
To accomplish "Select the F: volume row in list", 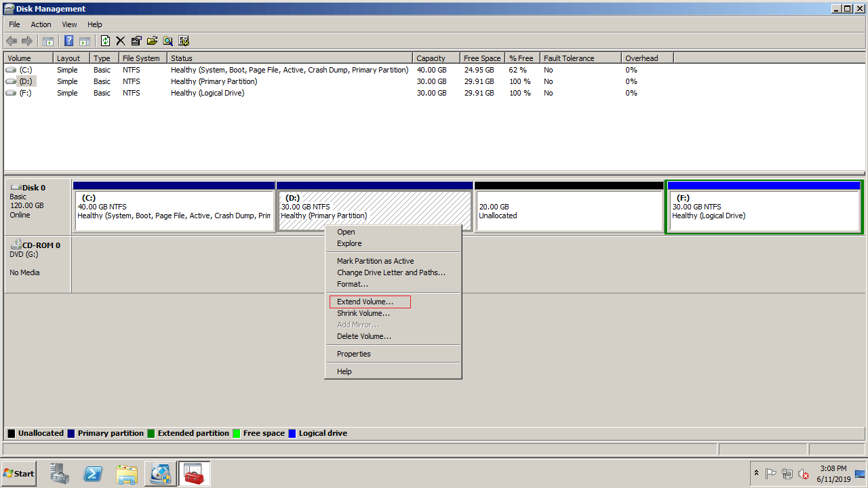I will coord(26,93).
